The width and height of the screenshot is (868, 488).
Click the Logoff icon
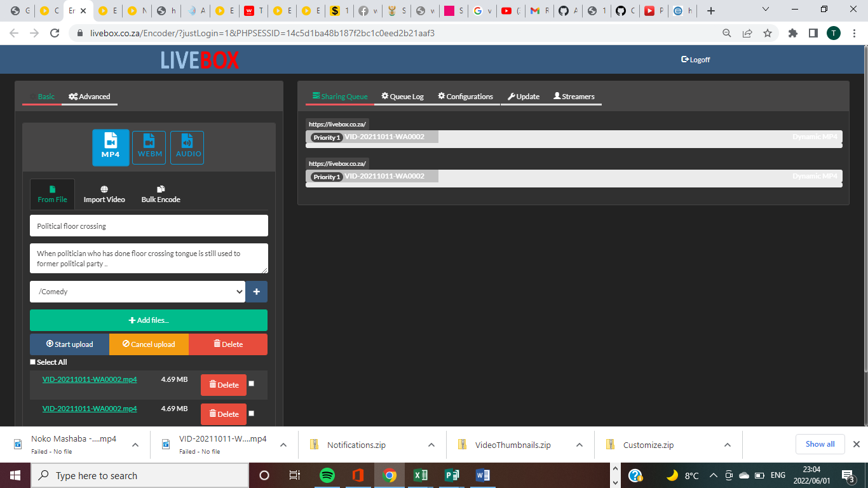[684, 59]
